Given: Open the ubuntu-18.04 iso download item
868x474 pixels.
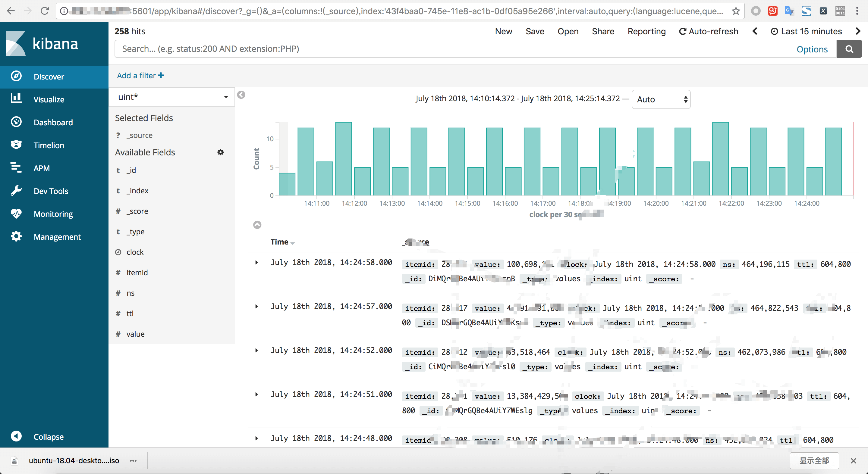Looking at the screenshot, I should (74, 460).
